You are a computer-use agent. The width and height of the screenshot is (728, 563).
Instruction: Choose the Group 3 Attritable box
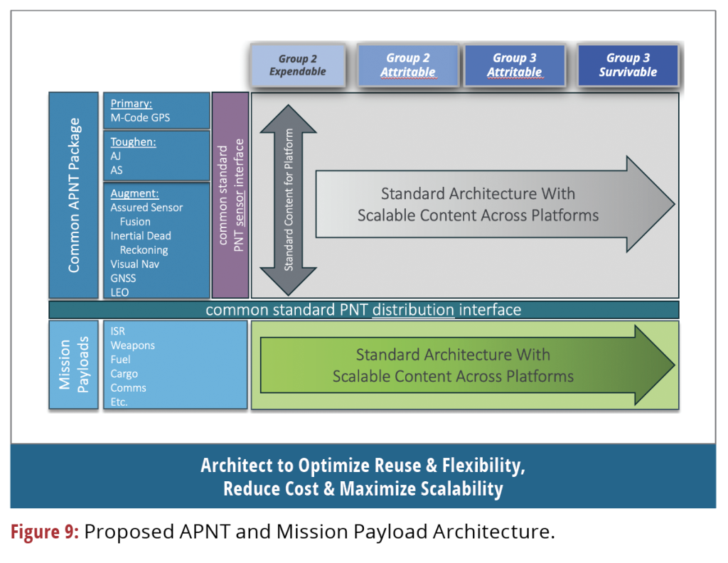[x=514, y=65]
